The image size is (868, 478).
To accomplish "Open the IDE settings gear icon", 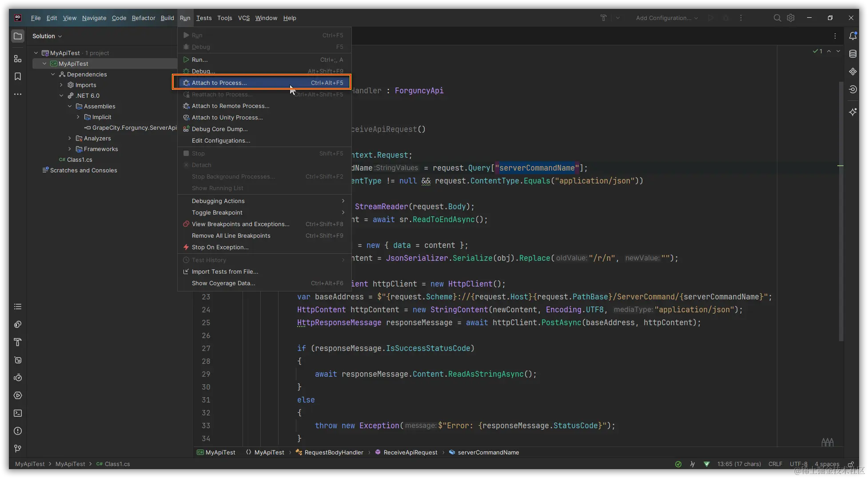I will 791,18.
